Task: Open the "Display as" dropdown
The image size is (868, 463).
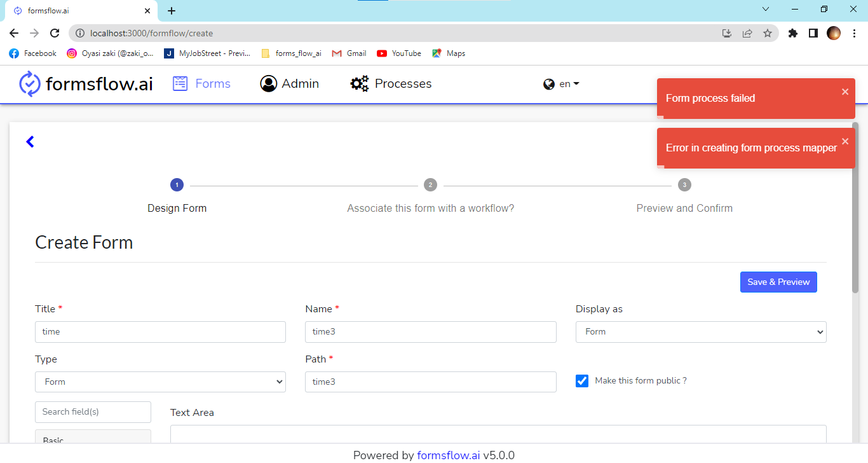Action: point(701,331)
